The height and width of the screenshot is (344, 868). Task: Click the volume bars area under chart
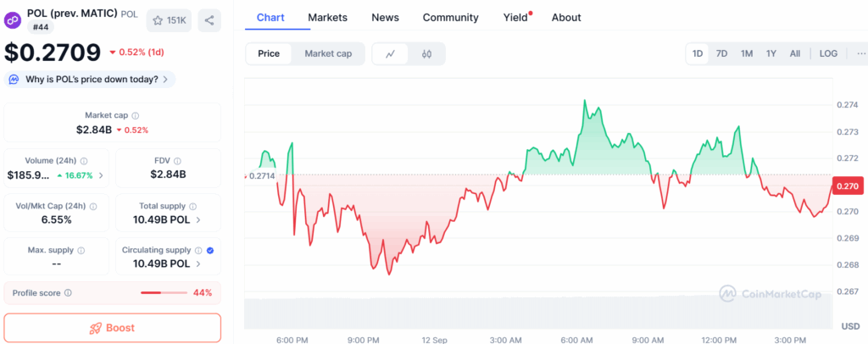pyautogui.click(x=538, y=313)
